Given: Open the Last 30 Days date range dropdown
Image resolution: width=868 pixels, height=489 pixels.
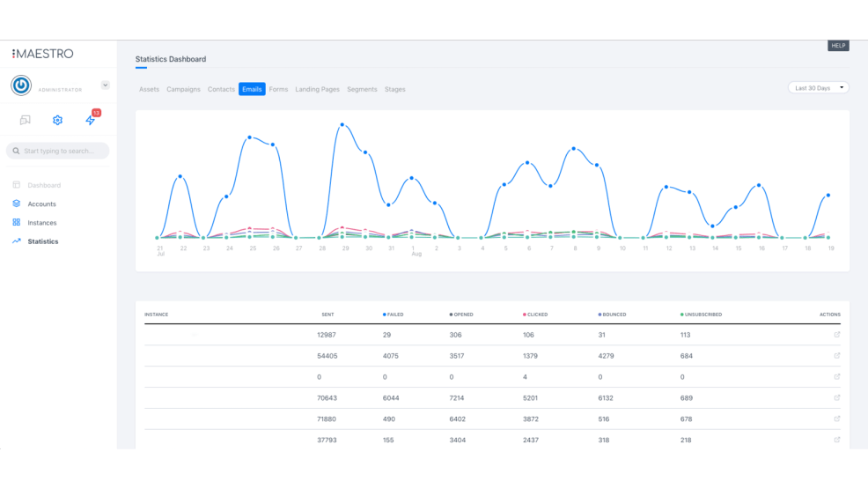Looking at the screenshot, I should click(818, 88).
